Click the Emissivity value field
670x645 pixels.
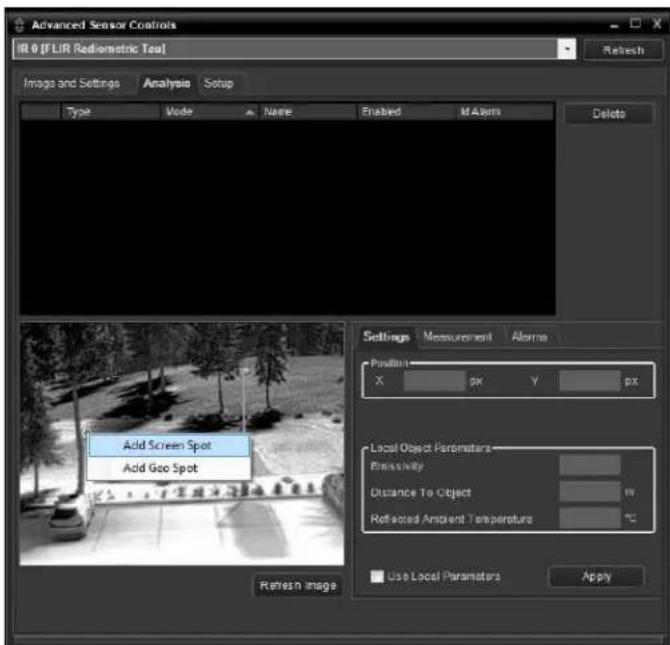(590, 465)
